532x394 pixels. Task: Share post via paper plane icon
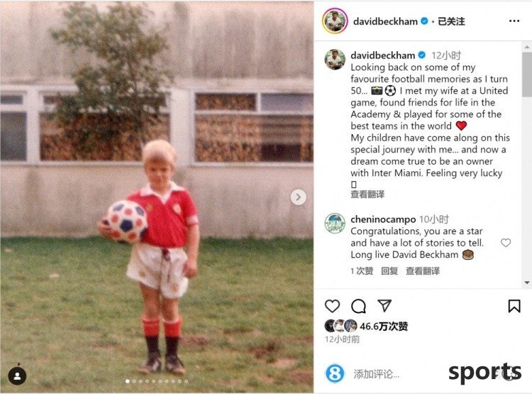(x=384, y=306)
